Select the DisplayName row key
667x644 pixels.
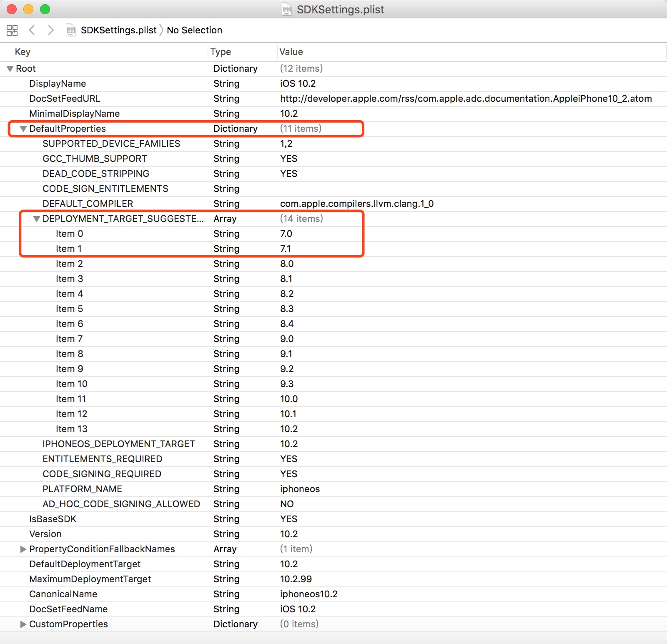58,83
